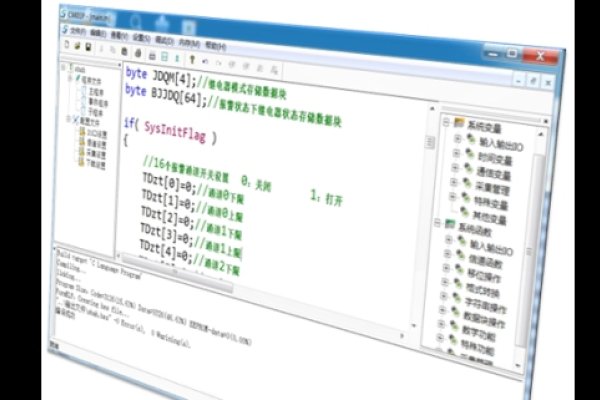600x400 pixels.
Task: Expand 输入输出IO under 系统变量
Action: tap(457, 139)
